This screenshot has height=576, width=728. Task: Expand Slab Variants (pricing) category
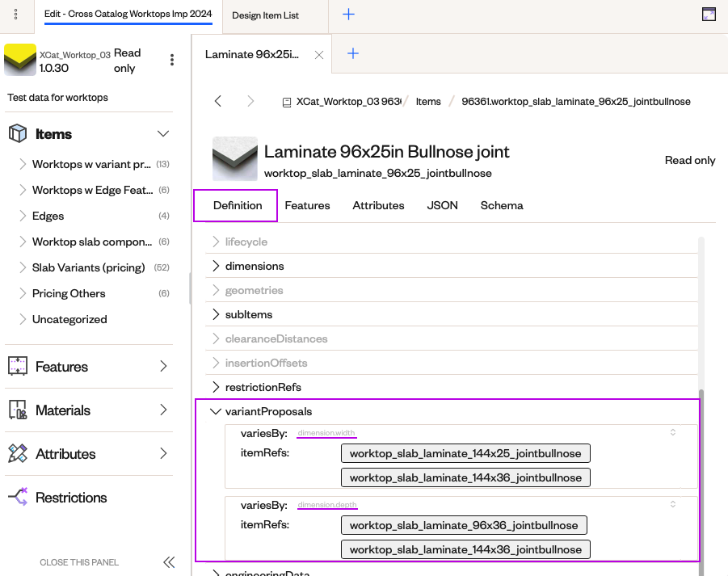tap(23, 267)
